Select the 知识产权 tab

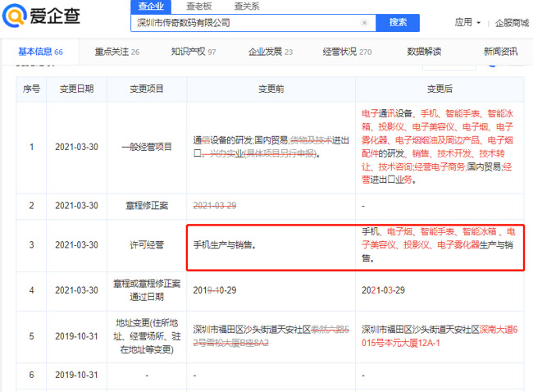(x=194, y=52)
